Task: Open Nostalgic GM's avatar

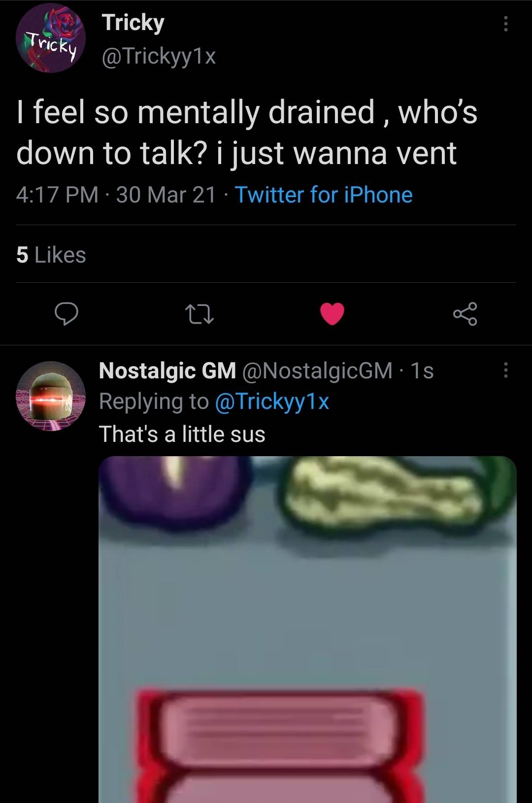Action: point(51,396)
